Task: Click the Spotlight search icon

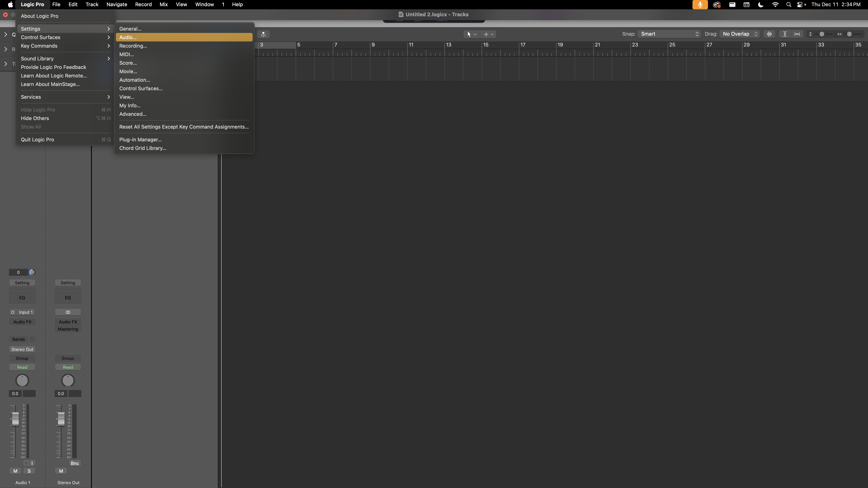Action: point(789,5)
